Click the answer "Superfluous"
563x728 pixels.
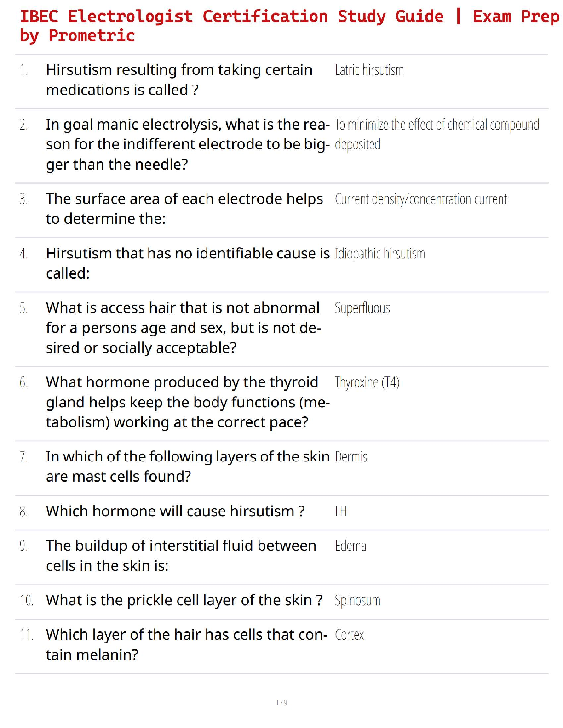362,308
